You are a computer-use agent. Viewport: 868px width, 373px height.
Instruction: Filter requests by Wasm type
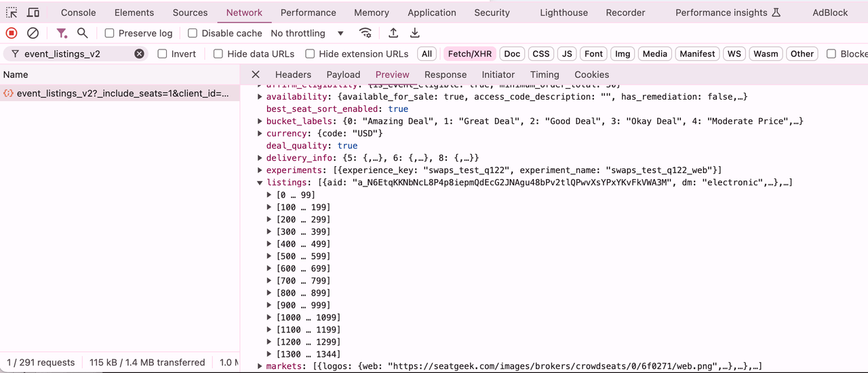point(766,54)
